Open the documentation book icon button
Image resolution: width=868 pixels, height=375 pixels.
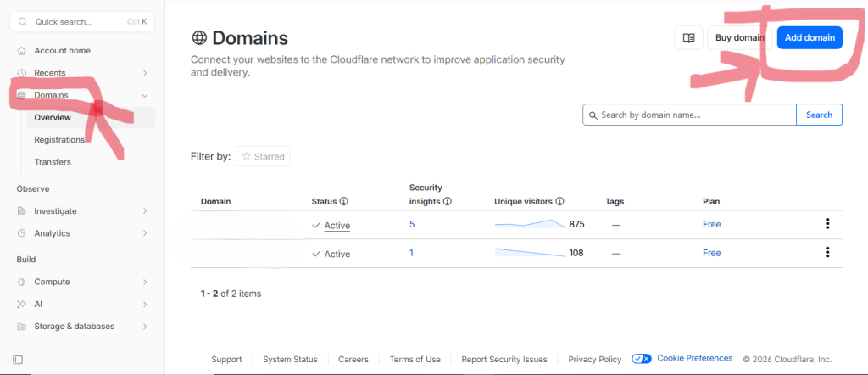coord(688,37)
